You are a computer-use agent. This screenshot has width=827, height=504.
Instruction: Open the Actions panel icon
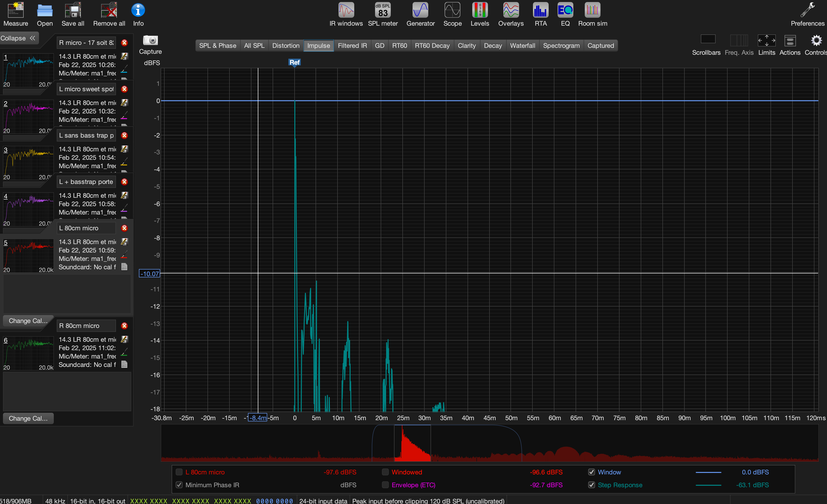click(x=790, y=41)
